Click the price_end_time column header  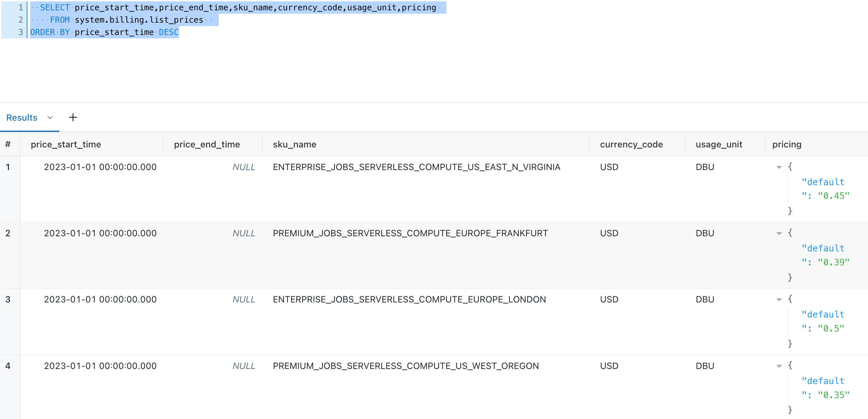(x=207, y=144)
